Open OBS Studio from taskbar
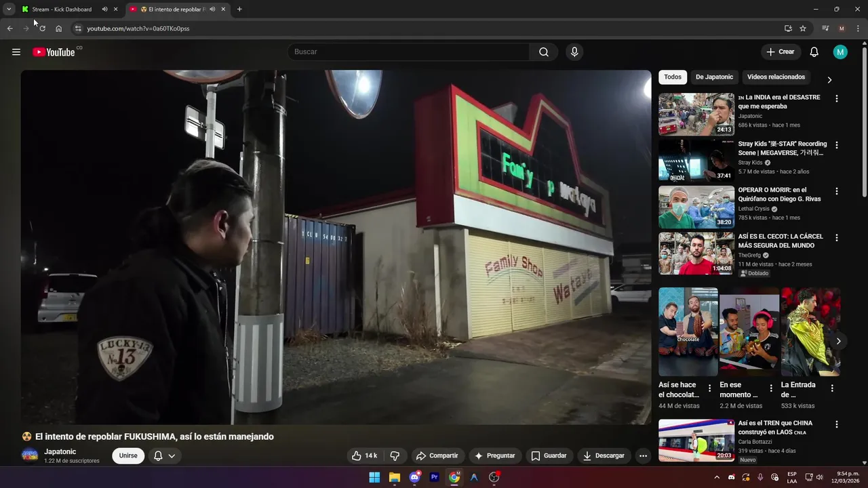The image size is (868, 488). (494, 477)
